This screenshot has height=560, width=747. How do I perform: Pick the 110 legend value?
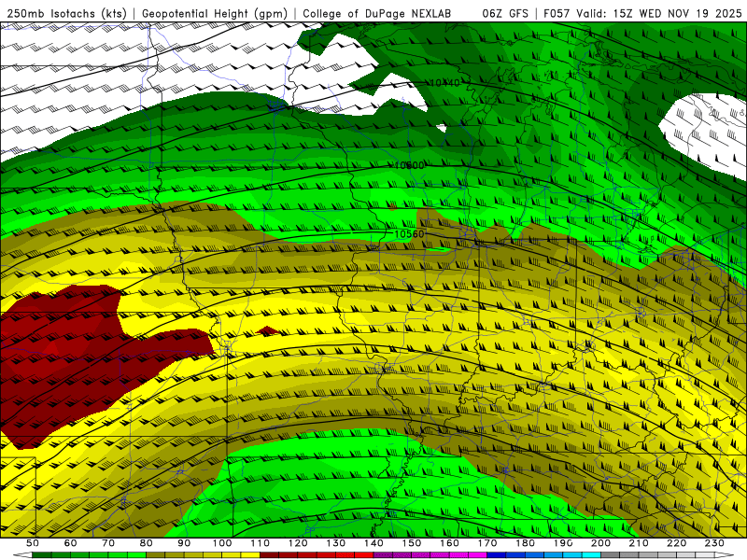(x=261, y=543)
